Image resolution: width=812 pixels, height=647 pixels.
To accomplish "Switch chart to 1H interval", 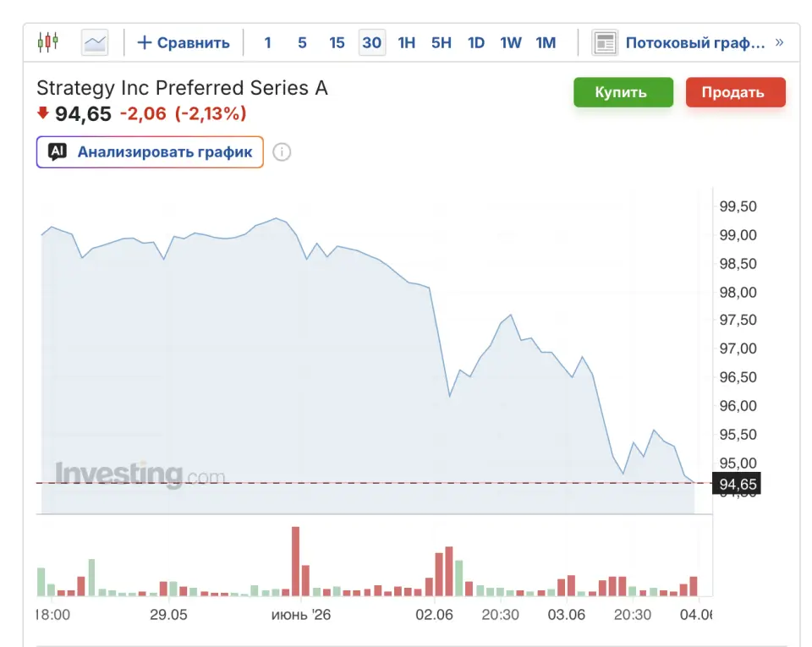I will point(407,42).
